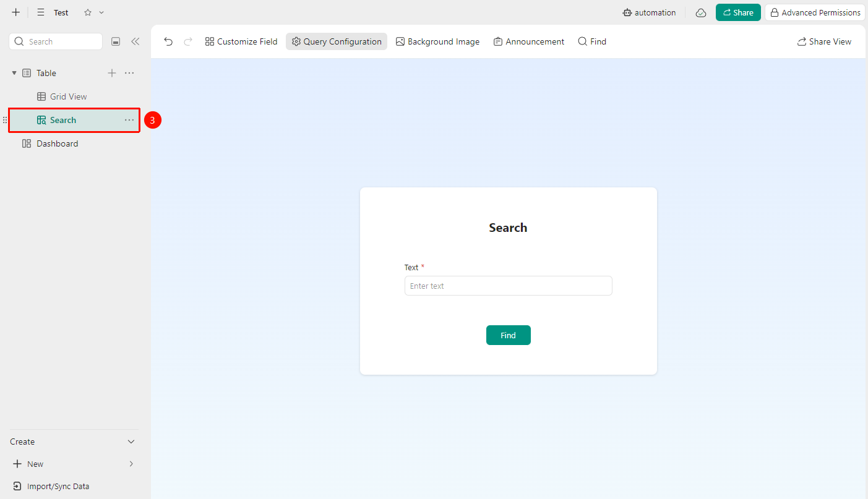Screen dimensions: 868x499
Task: Select the Table item in sidebar
Action: 46,73
